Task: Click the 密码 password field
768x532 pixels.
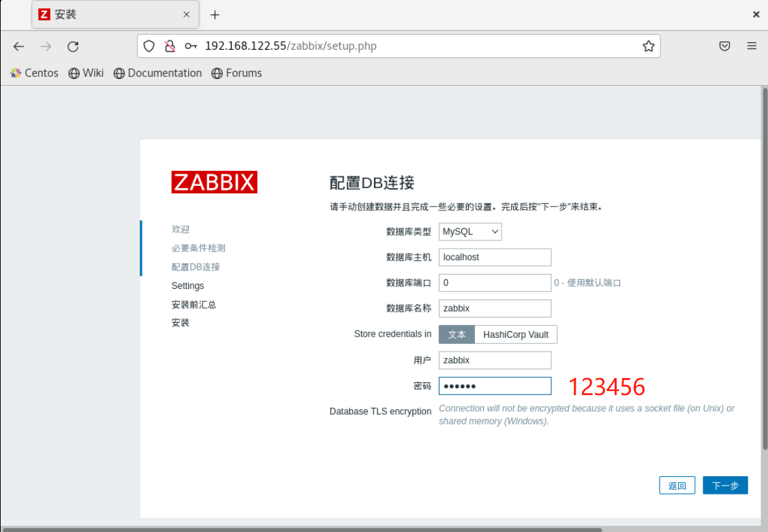Action: click(x=495, y=386)
